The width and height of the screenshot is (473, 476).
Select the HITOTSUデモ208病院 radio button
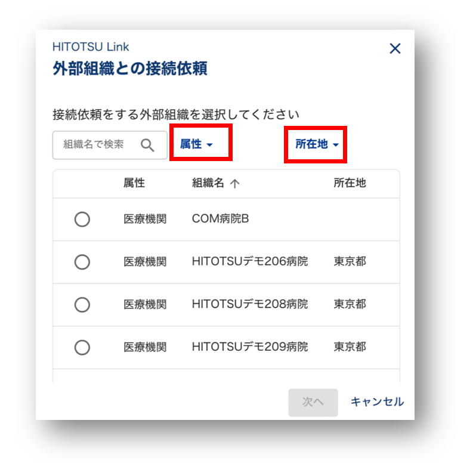82,305
